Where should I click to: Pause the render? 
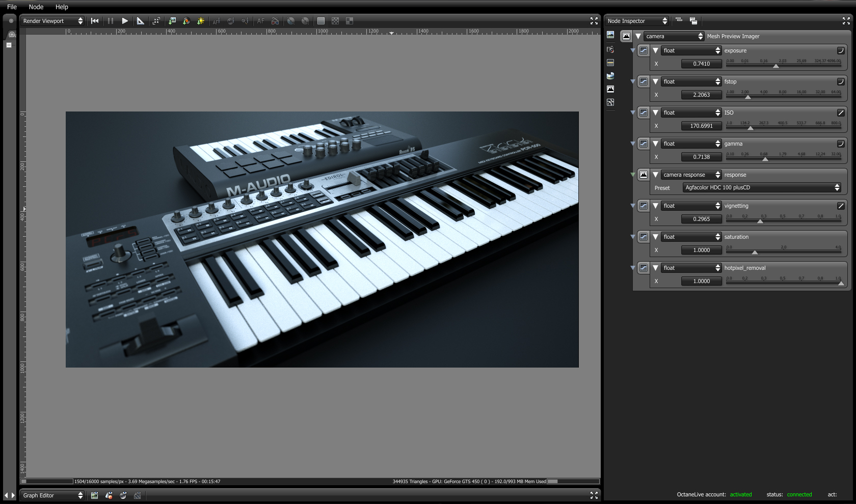(111, 21)
